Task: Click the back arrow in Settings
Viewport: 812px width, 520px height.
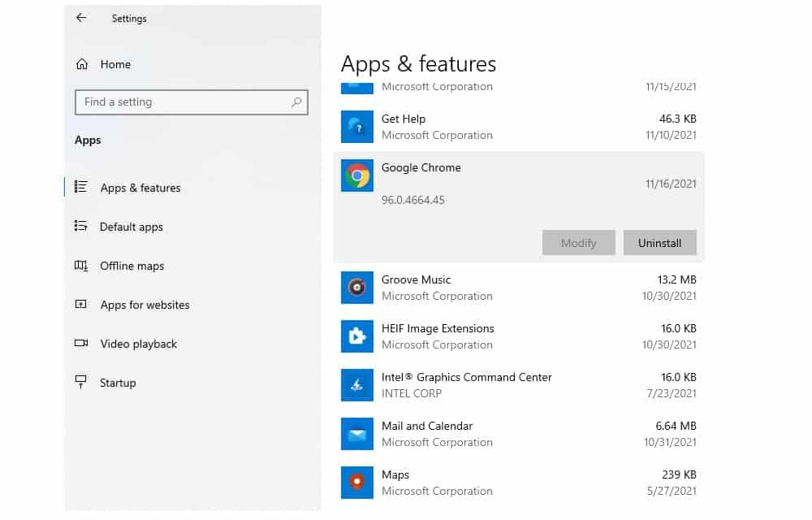Action: coord(81,18)
